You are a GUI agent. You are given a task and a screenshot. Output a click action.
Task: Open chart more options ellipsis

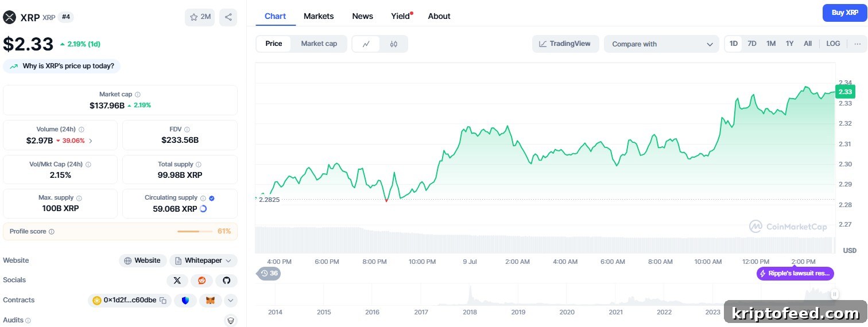(857, 44)
